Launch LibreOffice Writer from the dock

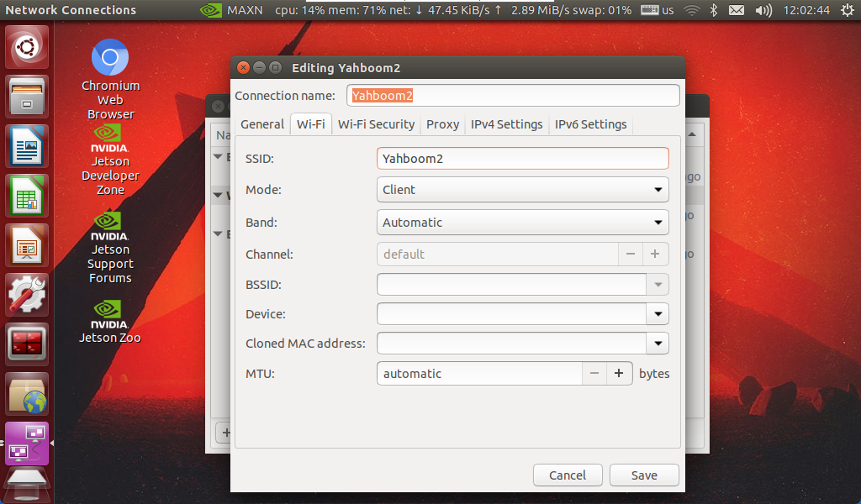click(28, 147)
